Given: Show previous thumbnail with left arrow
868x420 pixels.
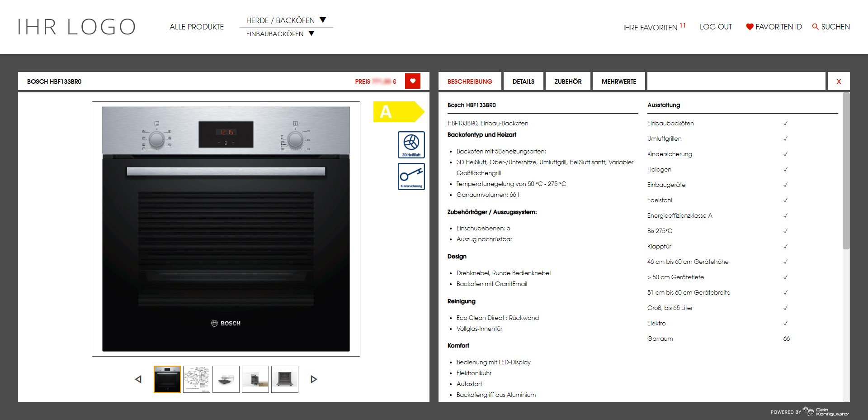Looking at the screenshot, I should click(138, 379).
